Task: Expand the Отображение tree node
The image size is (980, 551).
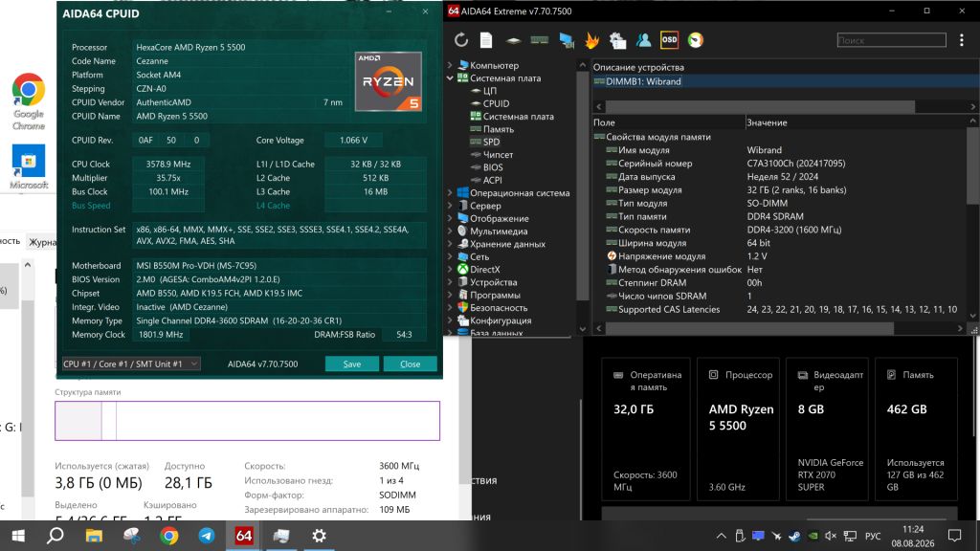Action: pos(450,218)
